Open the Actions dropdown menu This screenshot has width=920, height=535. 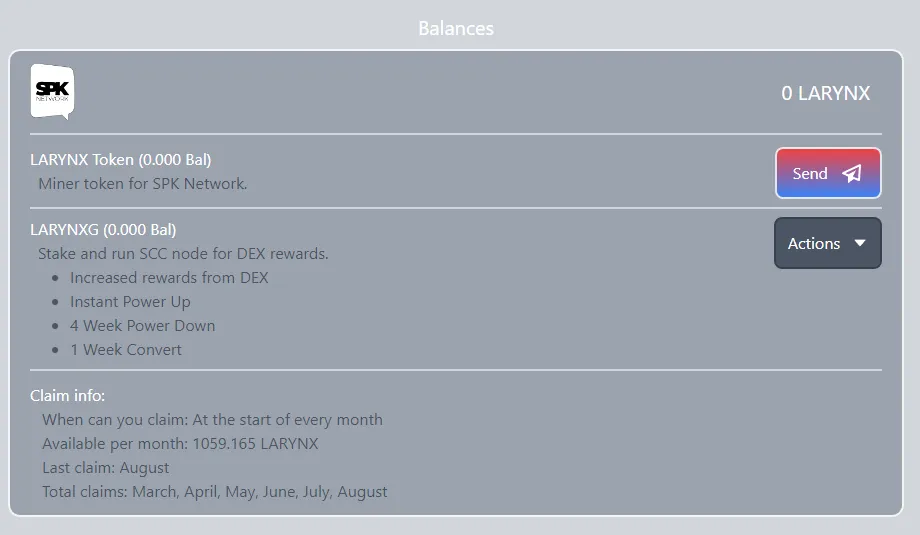click(x=827, y=243)
